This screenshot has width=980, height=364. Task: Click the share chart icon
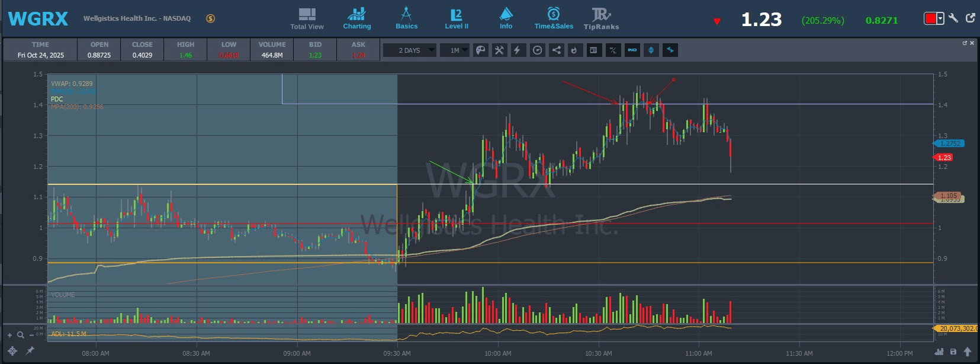tap(556, 50)
